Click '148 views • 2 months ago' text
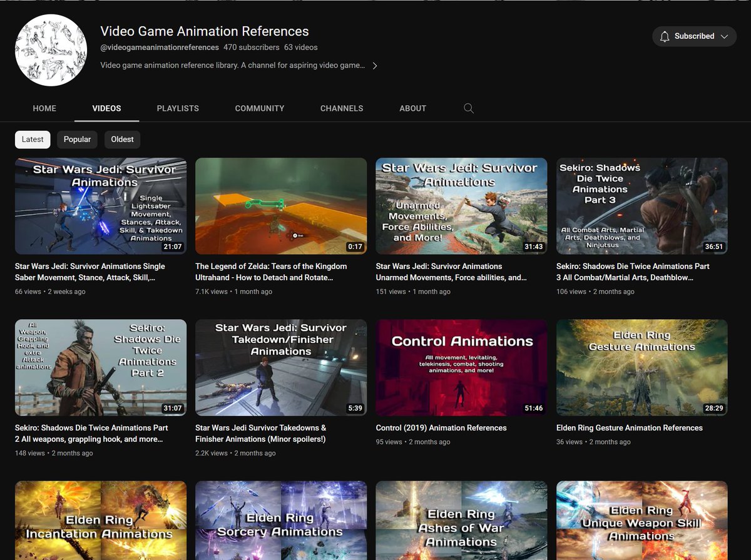Screen dimensions: 751x560 (54, 453)
